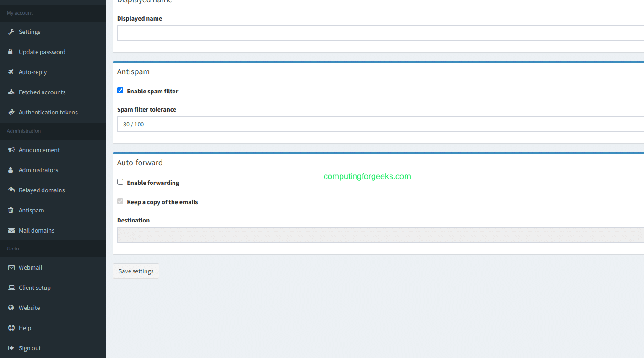The height and width of the screenshot is (358, 644).
Task: Sign out of the account
Action: [x=29, y=348]
